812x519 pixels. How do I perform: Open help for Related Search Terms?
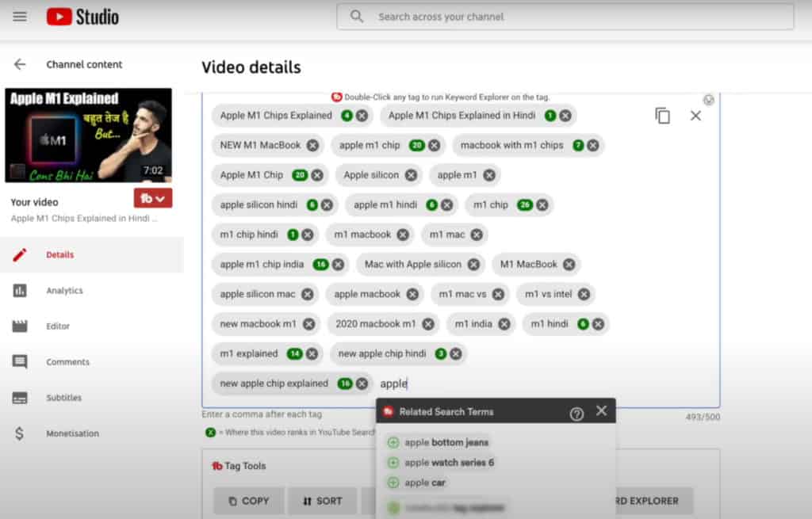pos(576,414)
